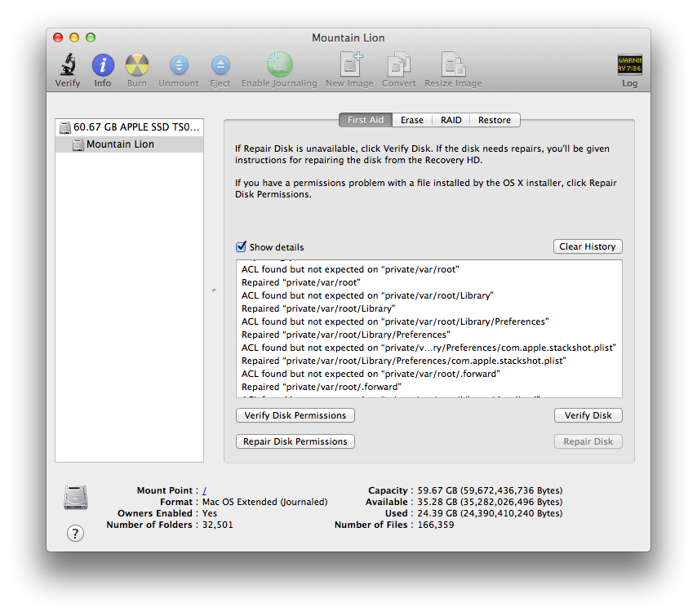
Task: Click the New Image toolbar icon
Action: pos(351,65)
